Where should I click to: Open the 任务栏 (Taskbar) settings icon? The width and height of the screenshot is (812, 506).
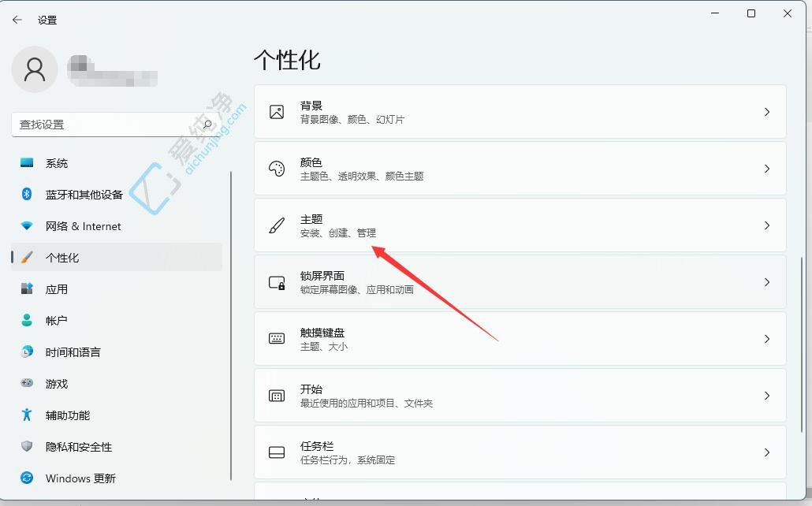(x=276, y=452)
